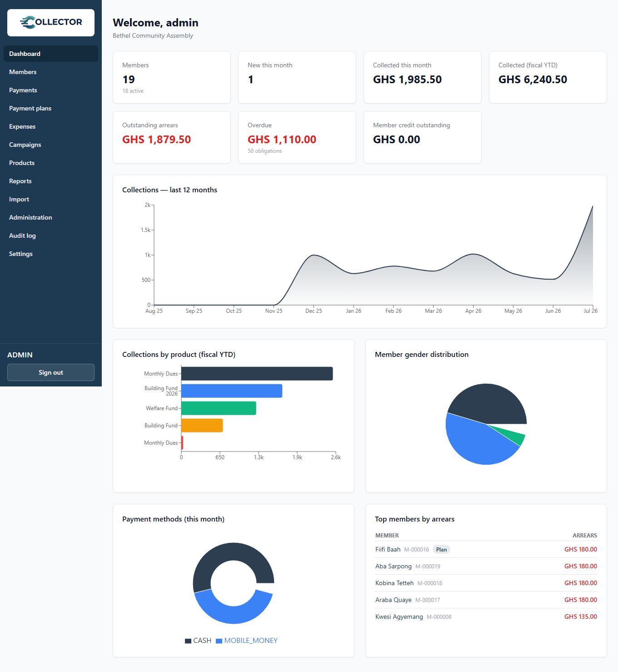Open the Import page
Viewport: 618px width, 672px height.
[x=51, y=199]
